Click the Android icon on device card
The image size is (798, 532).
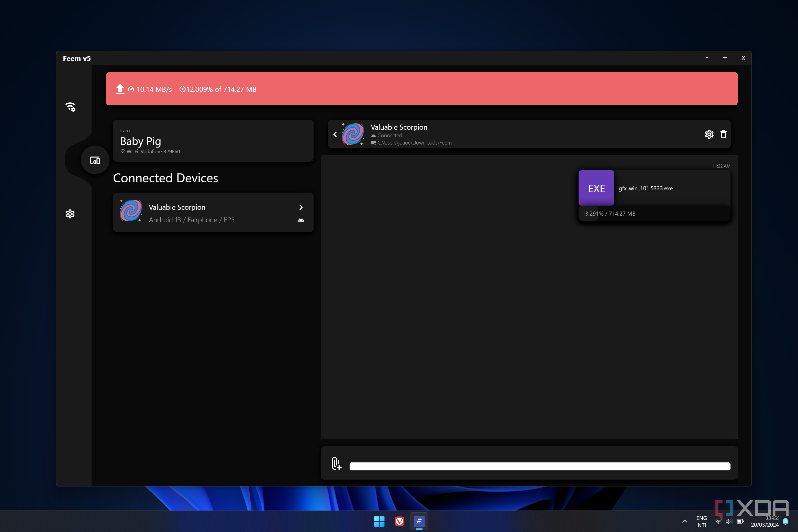301,220
